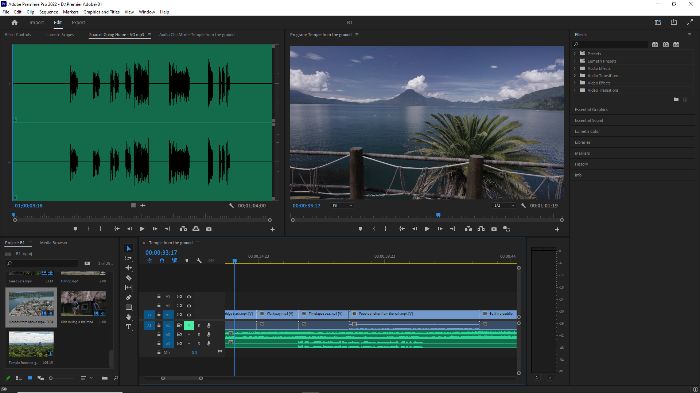Open Source monitor button editor plus
This screenshot has height=393, width=700.
pos(273,229)
